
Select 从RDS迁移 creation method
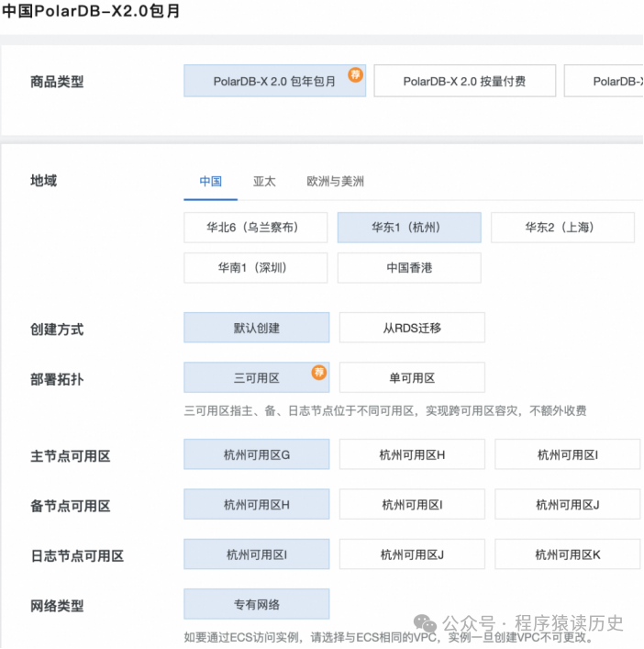pos(412,328)
